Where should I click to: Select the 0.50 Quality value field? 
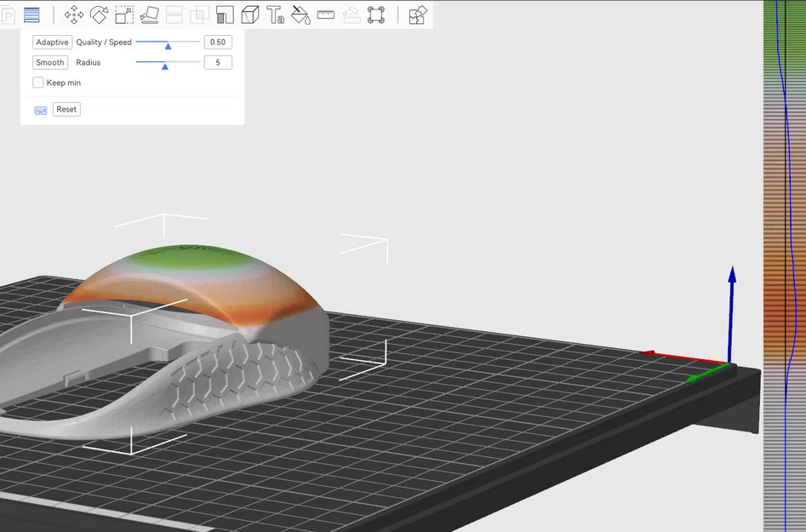pyautogui.click(x=218, y=42)
